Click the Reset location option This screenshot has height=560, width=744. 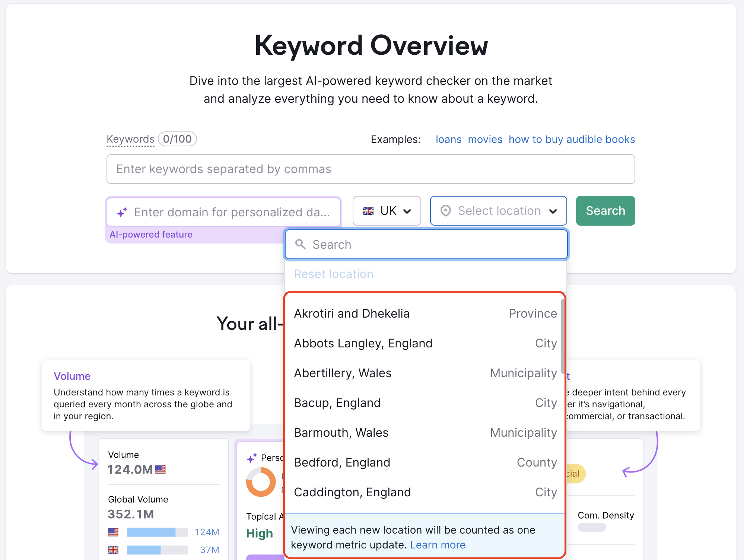pyautogui.click(x=333, y=274)
